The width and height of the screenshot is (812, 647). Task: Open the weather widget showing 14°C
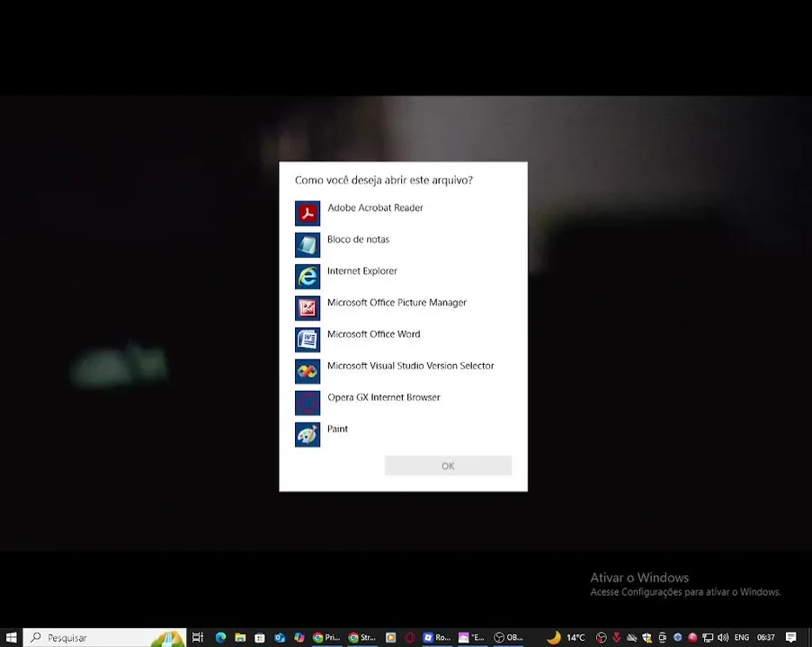(x=566, y=637)
